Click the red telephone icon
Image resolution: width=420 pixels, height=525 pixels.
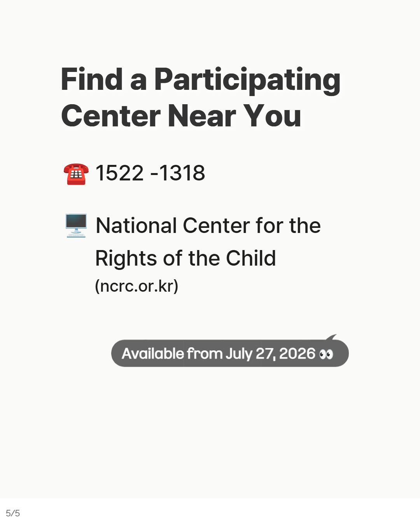coord(76,174)
